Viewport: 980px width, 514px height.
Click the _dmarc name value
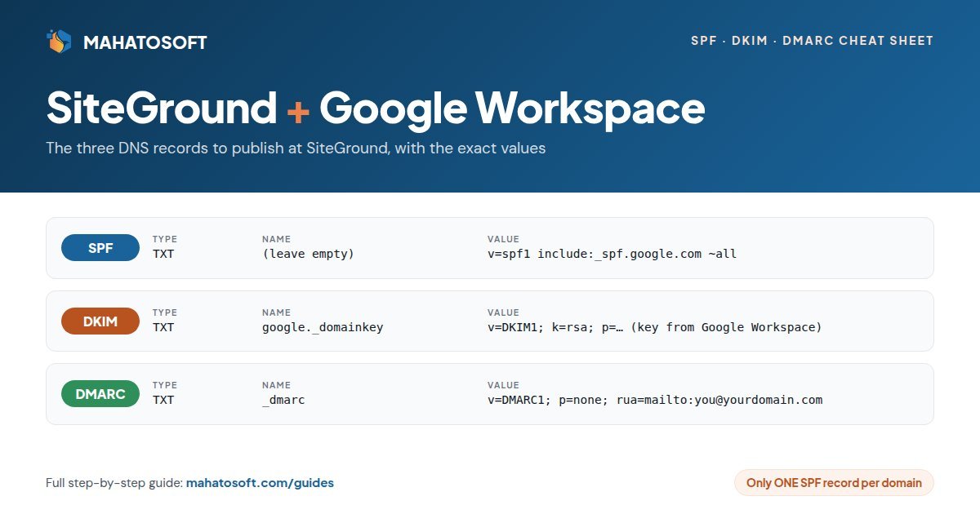coord(283,400)
